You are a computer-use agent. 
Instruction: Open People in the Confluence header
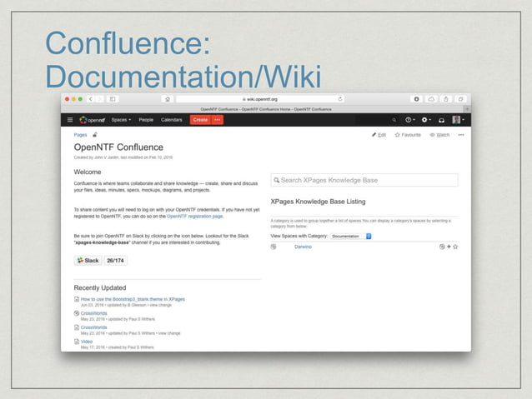point(146,120)
